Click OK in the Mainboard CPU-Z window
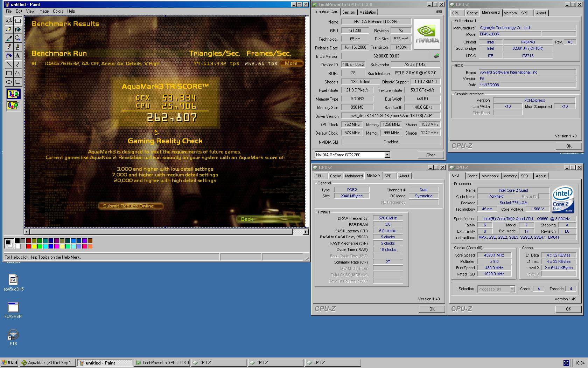This screenshot has width=588, height=368. pyautogui.click(x=569, y=146)
